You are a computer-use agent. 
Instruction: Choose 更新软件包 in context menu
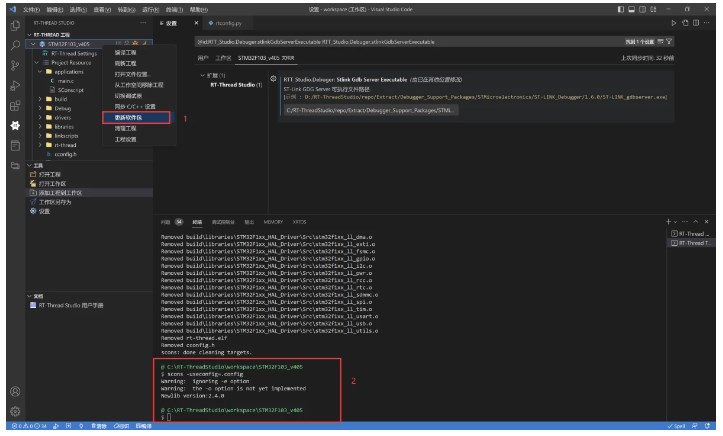pos(136,118)
